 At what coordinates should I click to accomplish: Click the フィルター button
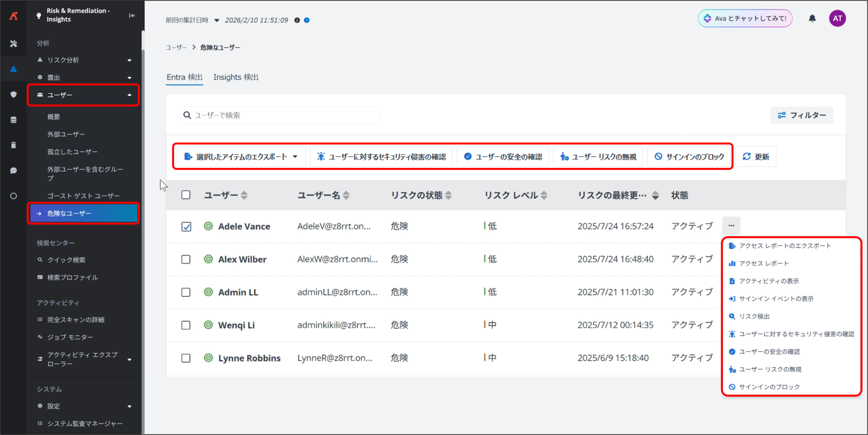pos(802,115)
